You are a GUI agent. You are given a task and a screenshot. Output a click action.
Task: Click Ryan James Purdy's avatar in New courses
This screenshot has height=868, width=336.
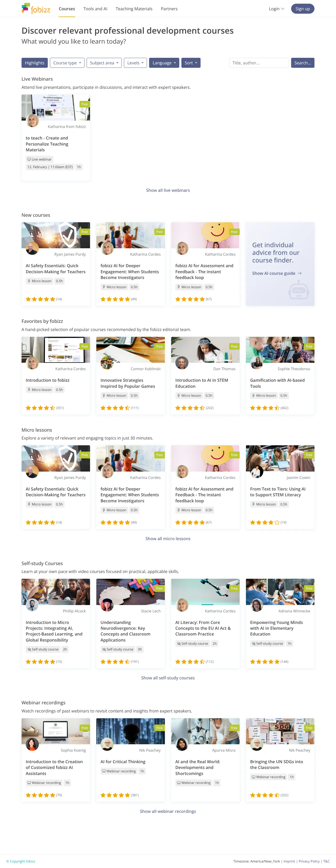click(x=32, y=248)
